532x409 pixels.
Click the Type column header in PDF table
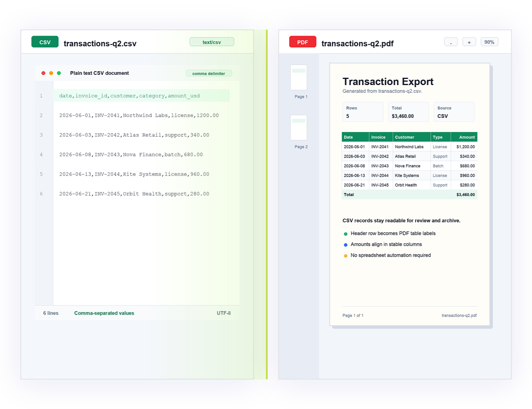pyautogui.click(x=441, y=137)
